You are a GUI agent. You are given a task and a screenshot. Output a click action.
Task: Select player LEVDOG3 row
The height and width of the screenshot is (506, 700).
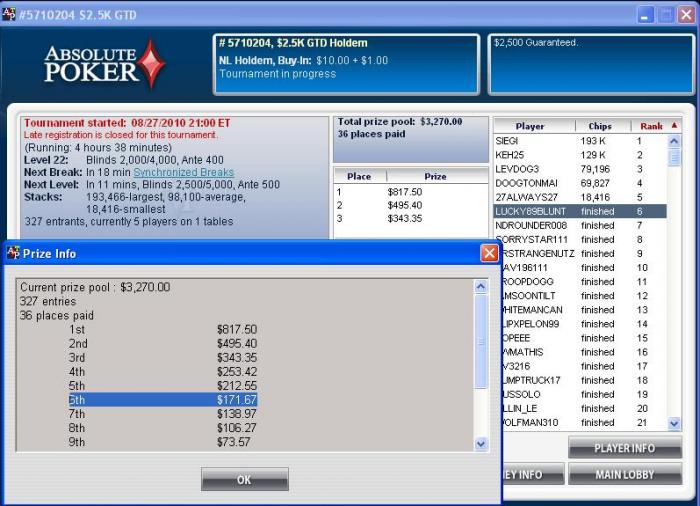(580, 169)
